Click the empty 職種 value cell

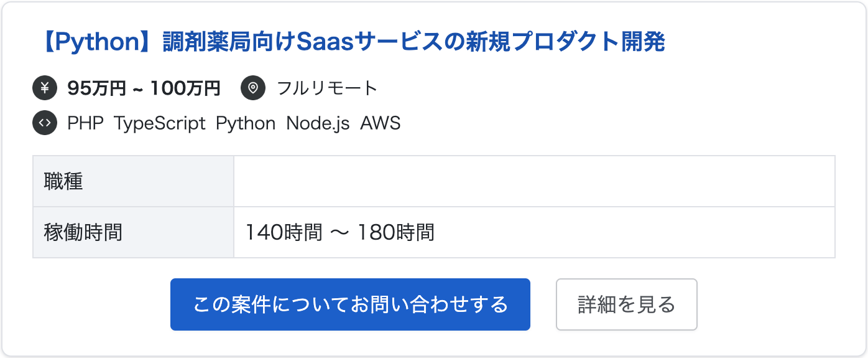coord(533,181)
